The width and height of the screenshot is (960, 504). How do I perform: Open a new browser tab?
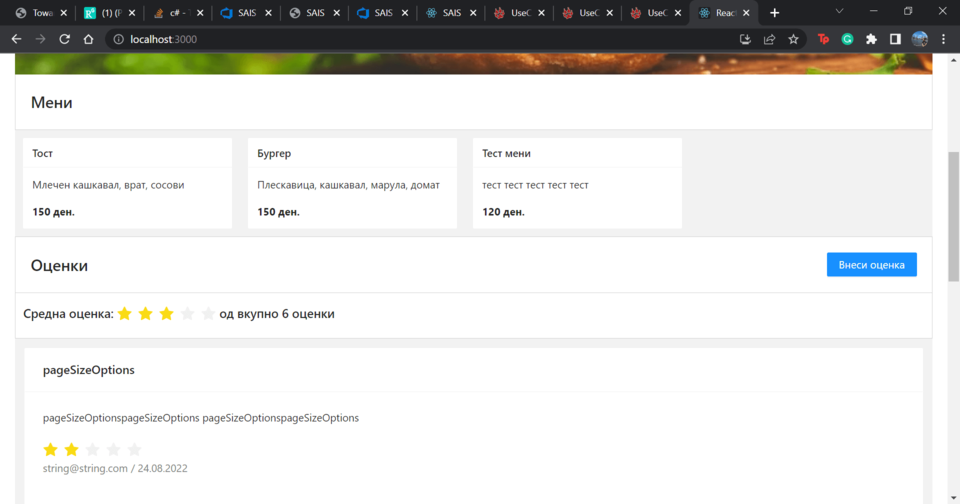pyautogui.click(x=774, y=13)
